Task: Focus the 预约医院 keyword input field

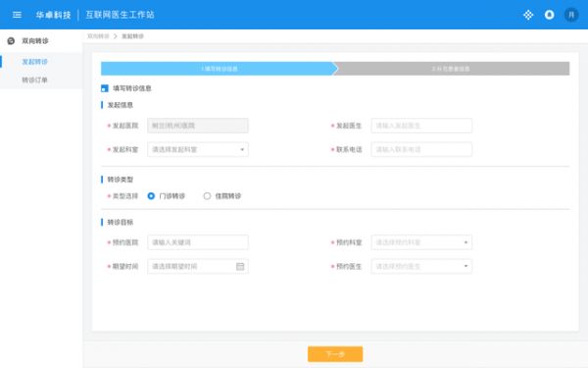Action: pyautogui.click(x=198, y=242)
